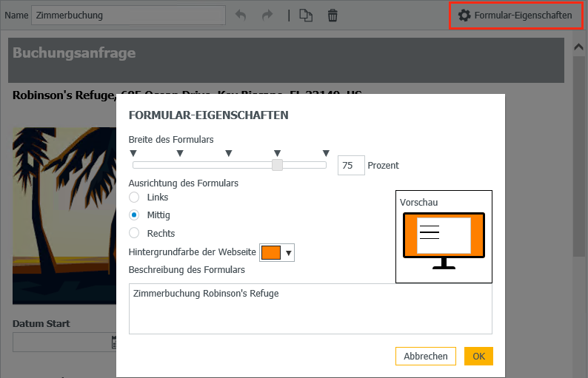Click the Hintergrundfarbe der Webseite label
Screen dimensions: 588x378
coord(193,252)
